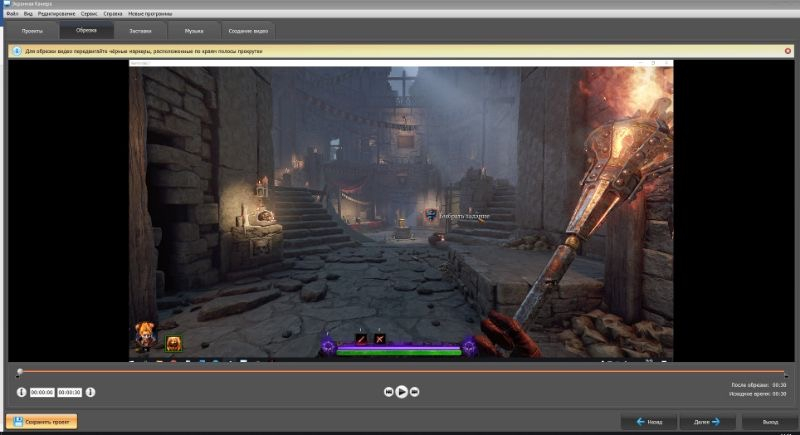Go to the Создание видео tab

pos(248,31)
